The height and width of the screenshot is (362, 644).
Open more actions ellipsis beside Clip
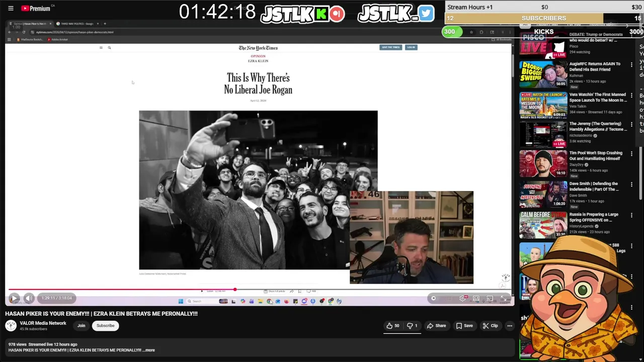[x=510, y=326]
